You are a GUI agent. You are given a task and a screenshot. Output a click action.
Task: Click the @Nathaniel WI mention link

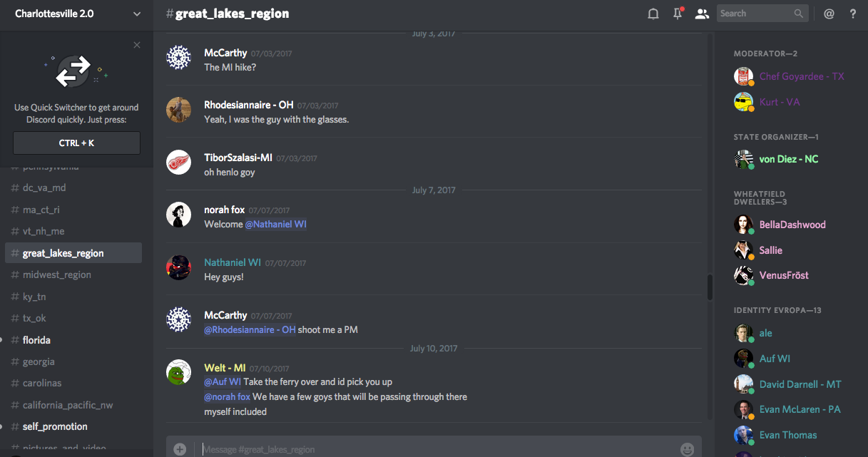click(x=276, y=224)
